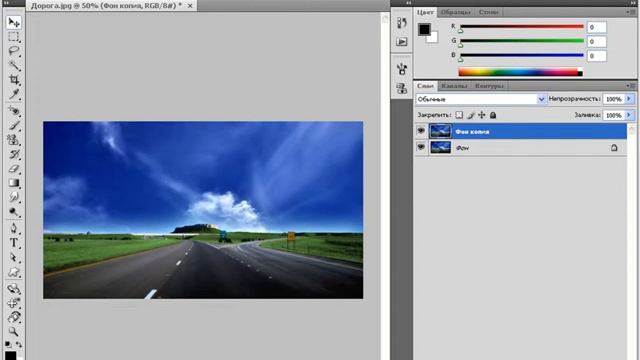Select the Horizontal Type tool
The height and width of the screenshot is (360, 640).
point(14,243)
